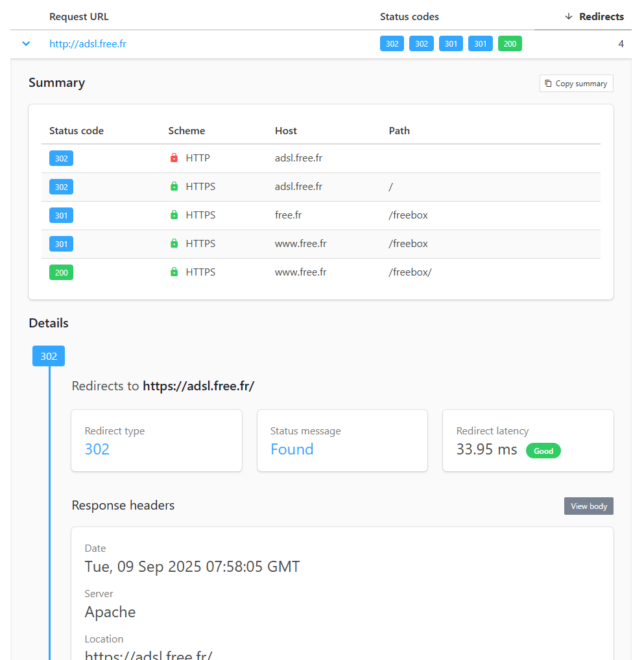
Task: Click the second 302 badge in the Status codes column
Action: 421,44
